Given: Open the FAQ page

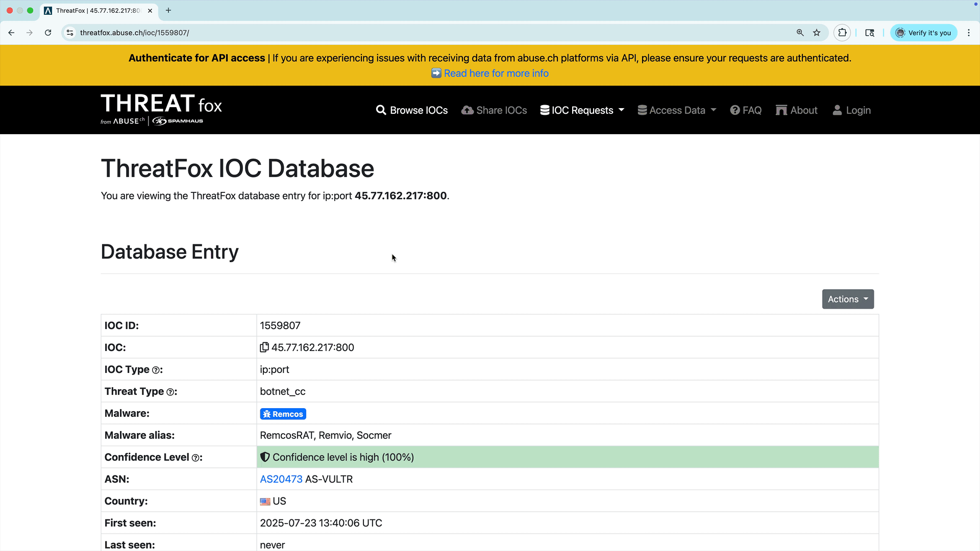Looking at the screenshot, I should (x=746, y=110).
